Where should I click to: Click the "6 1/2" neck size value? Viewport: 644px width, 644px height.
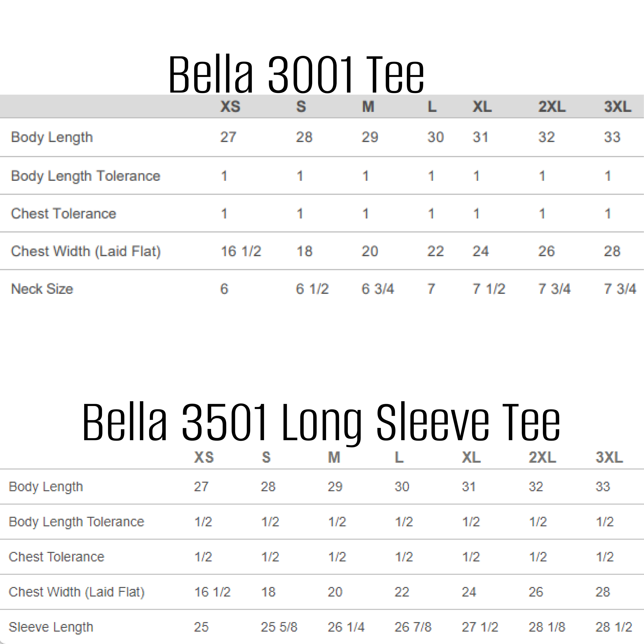point(312,289)
